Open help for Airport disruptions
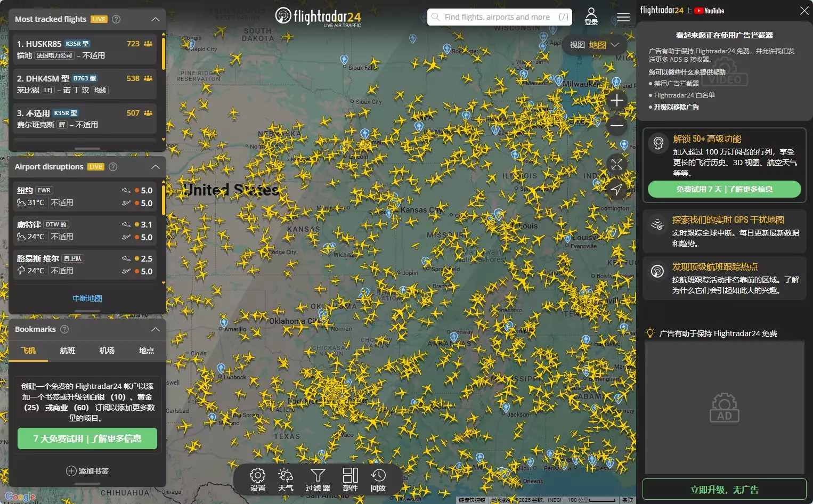 113,167
